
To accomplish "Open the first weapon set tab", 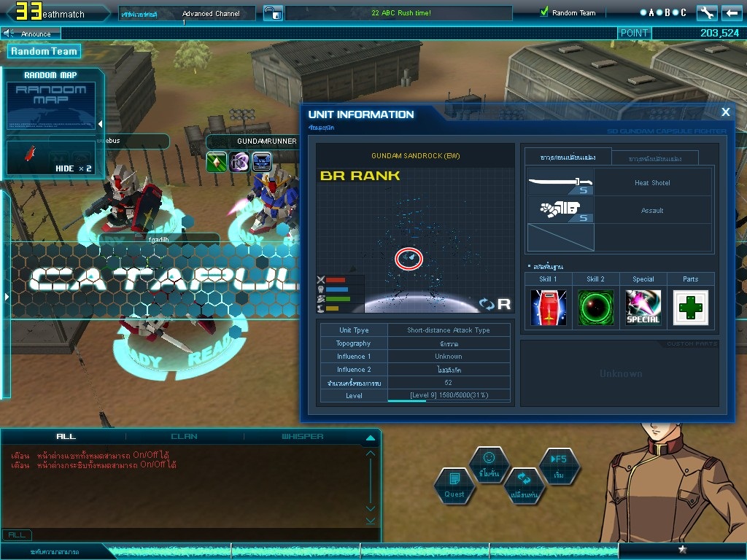I will 568,157.
